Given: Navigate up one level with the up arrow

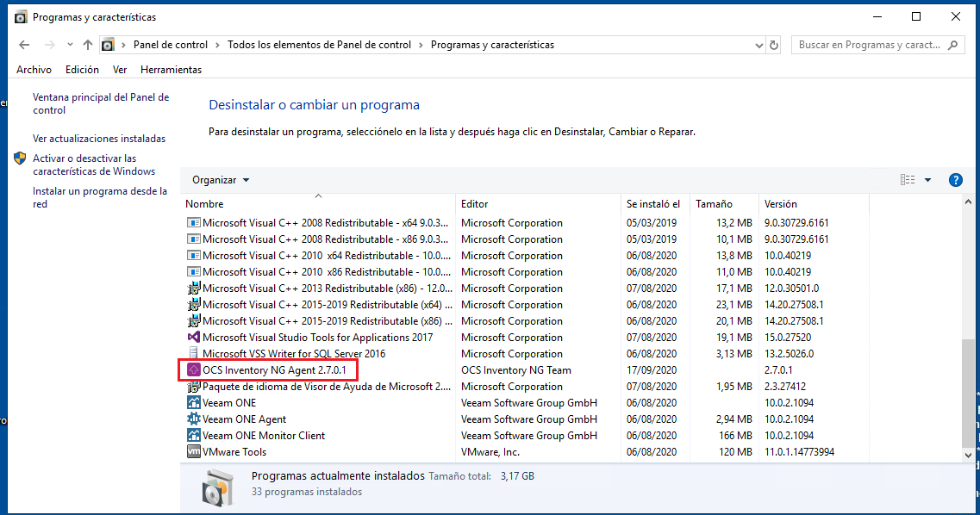Looking at the screenshot, I should [89, 44].
